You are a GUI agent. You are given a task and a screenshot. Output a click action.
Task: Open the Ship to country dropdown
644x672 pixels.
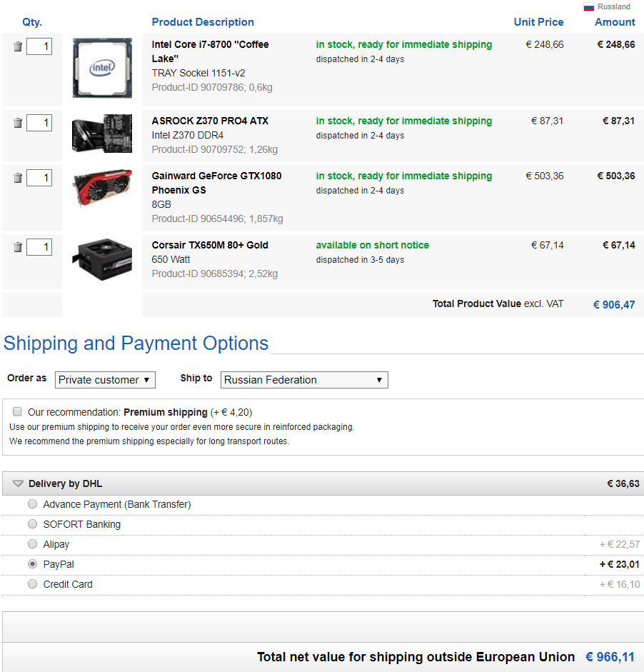click(304, 380)
